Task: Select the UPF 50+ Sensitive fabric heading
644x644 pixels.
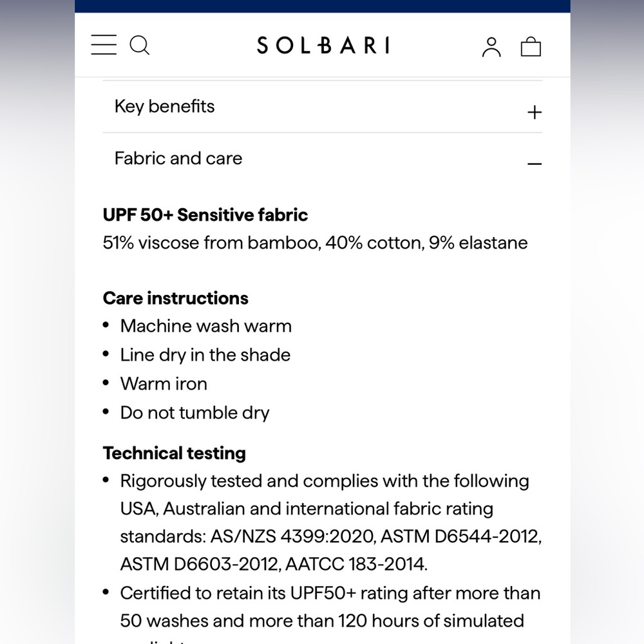Action: (x=205, y=215)
